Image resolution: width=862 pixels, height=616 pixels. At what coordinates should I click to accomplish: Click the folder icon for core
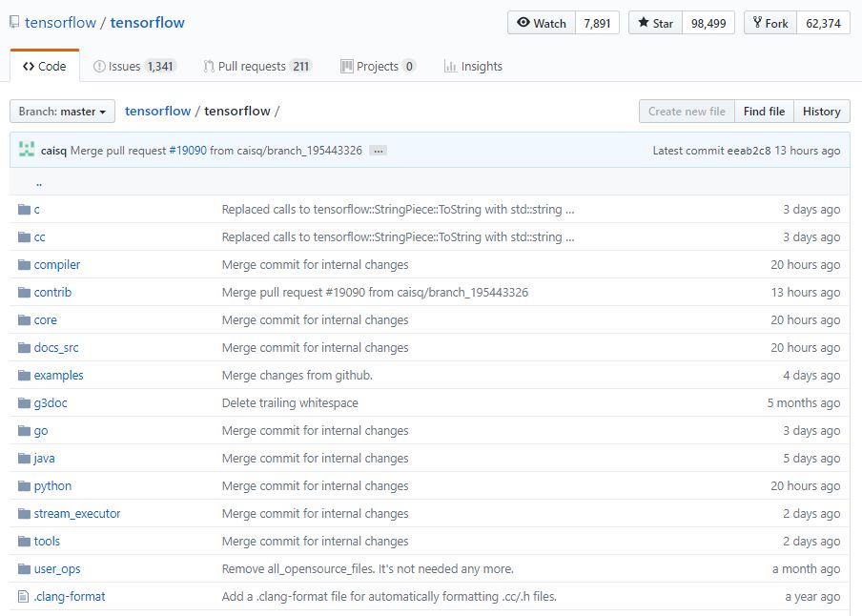click(x=24, y=320)
